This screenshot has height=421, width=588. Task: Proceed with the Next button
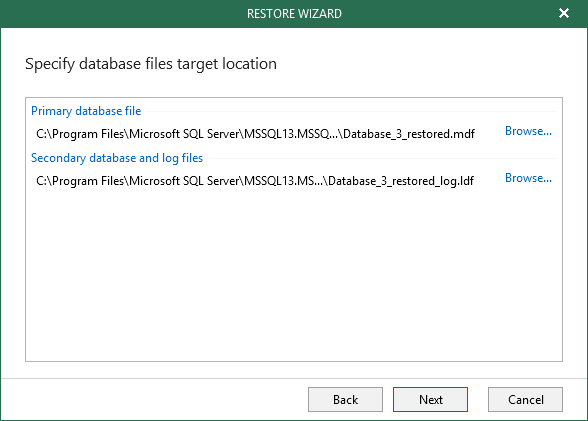(x=430, y=400)
